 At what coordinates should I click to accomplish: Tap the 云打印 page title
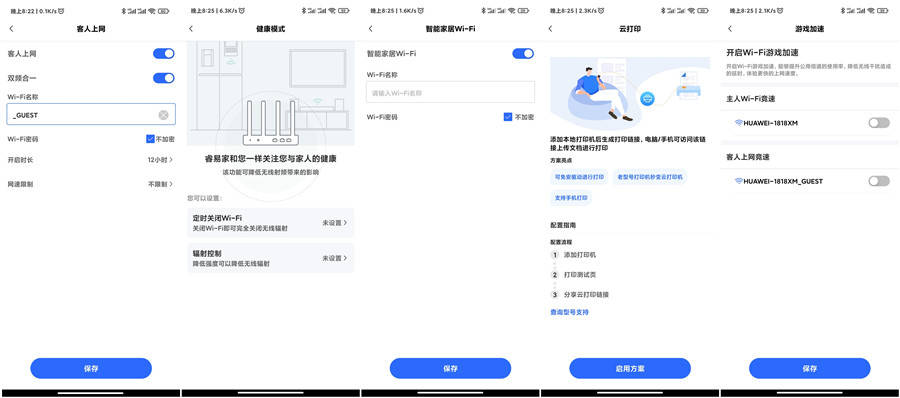click(630, 29)
